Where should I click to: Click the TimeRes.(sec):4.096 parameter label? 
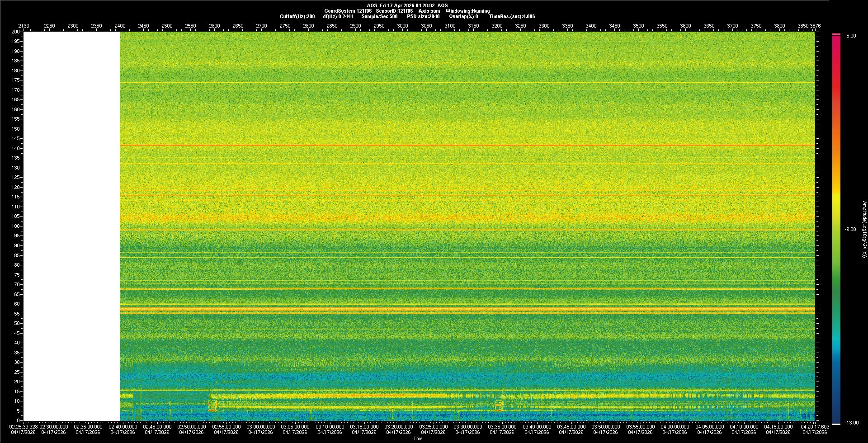tap(512, 16)
